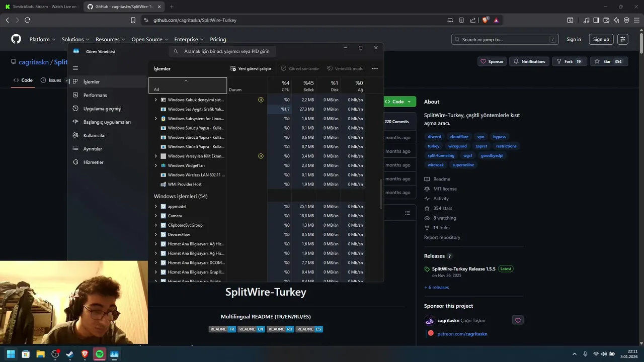Image resolution: width=644 pixels, height=362 pixels.
Task: Click the cloudflare topic tag
Action: (x=459, y=137)
